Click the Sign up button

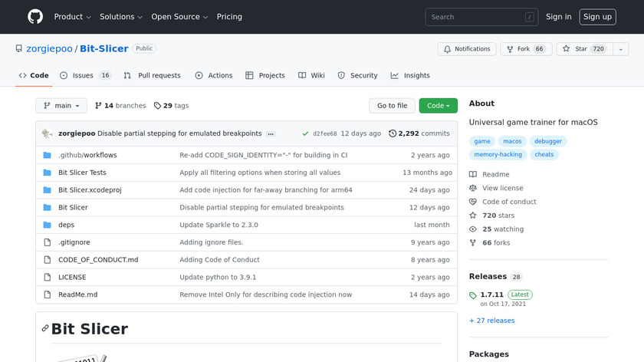click(597, 17)
